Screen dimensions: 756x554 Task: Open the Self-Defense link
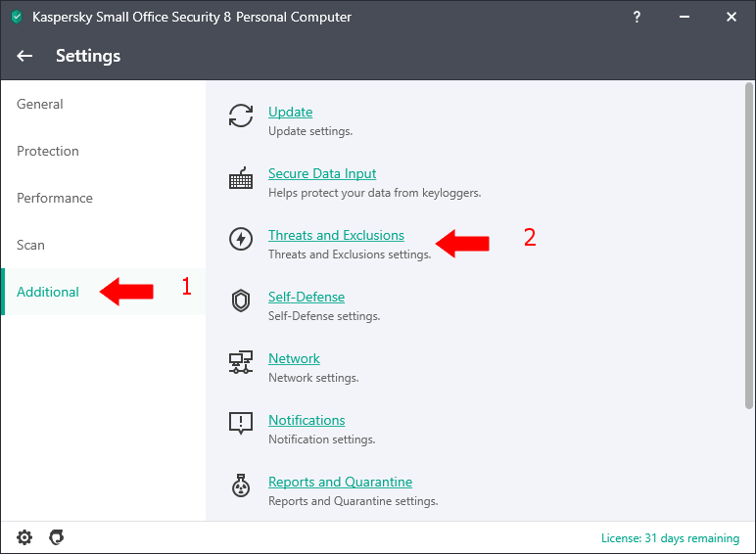[x=307, y=297]
